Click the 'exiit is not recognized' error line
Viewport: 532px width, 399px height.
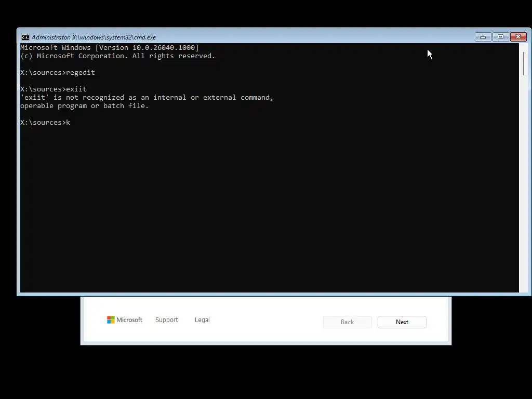(147, 98)
